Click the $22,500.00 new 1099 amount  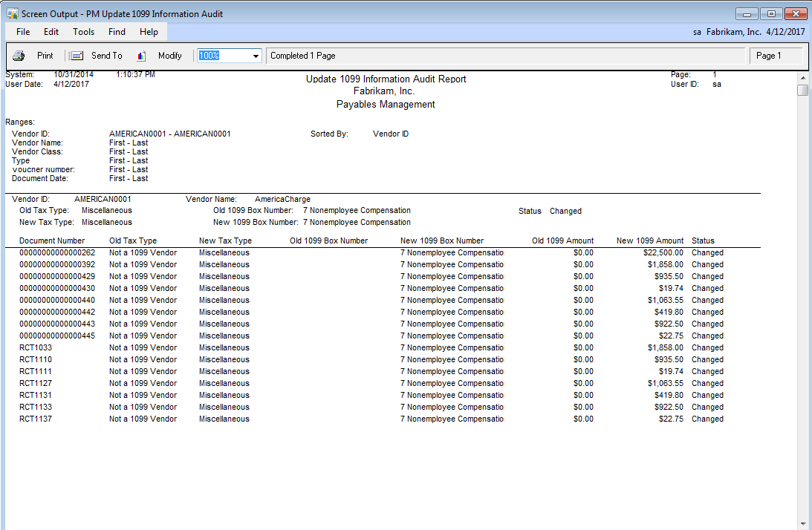[663, 252]
